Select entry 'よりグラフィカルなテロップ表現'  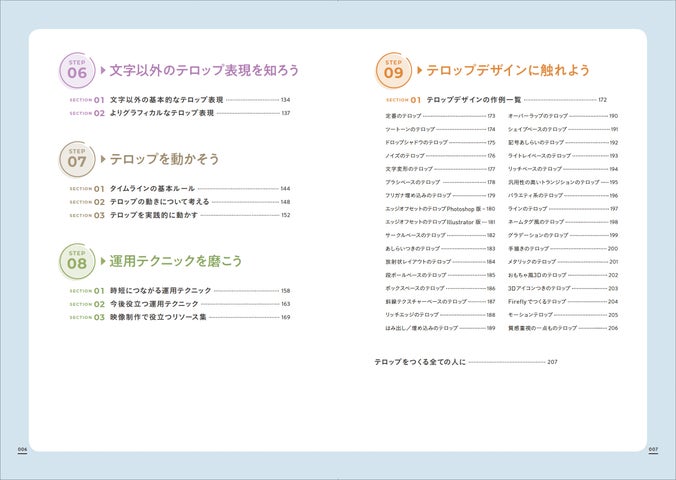(x=162, y=113)
